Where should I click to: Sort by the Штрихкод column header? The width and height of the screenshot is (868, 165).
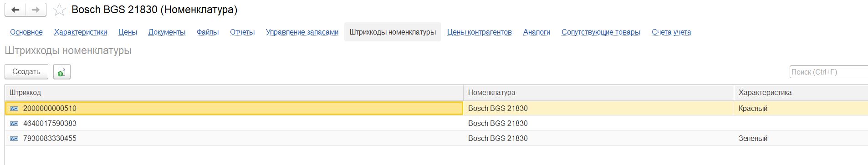(x=234, y=93)
